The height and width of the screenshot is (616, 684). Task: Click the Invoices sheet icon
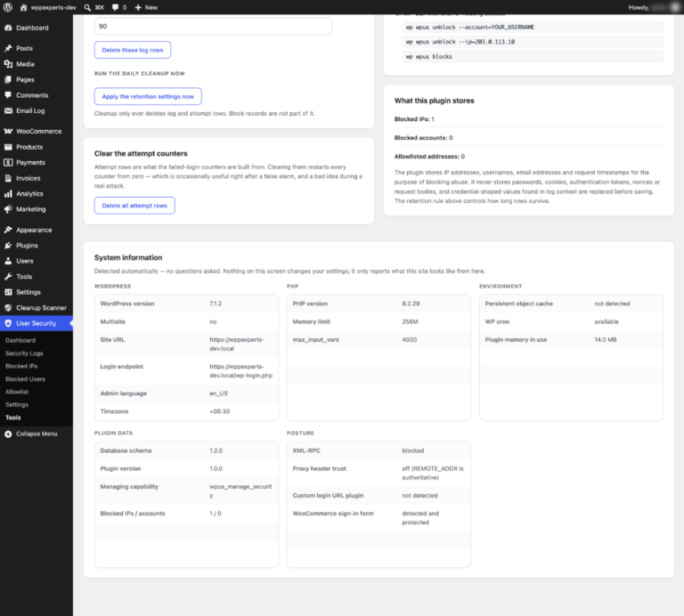8,178
